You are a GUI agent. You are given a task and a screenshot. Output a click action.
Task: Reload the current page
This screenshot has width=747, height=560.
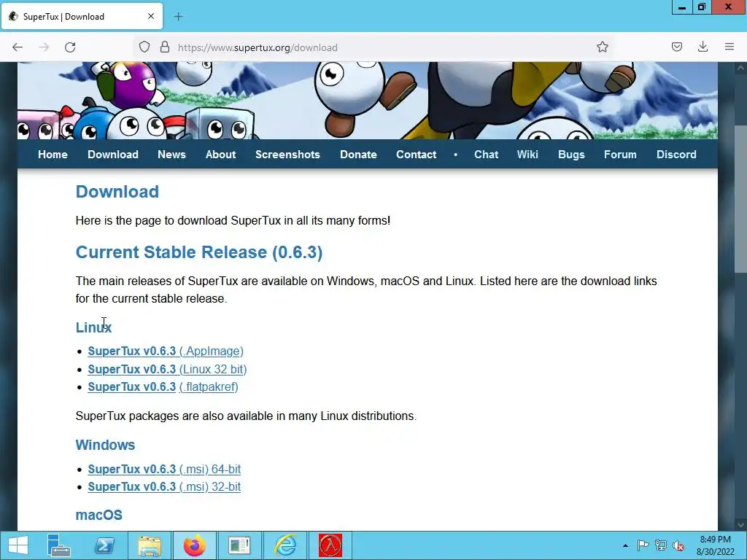tap(70, 47)
